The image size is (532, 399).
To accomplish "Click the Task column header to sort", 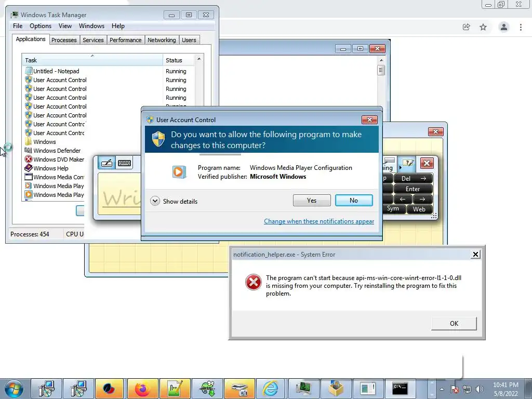I will tap(92, 60).
